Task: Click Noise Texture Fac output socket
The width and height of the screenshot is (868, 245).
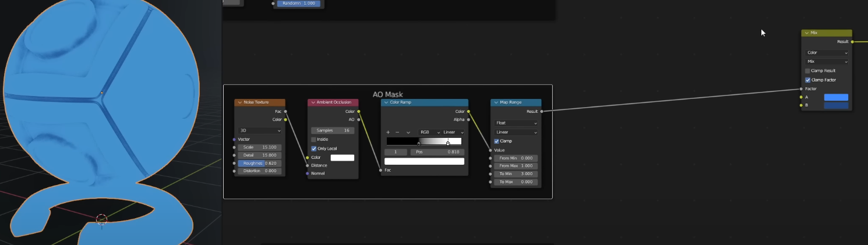Action: point(285,112)
